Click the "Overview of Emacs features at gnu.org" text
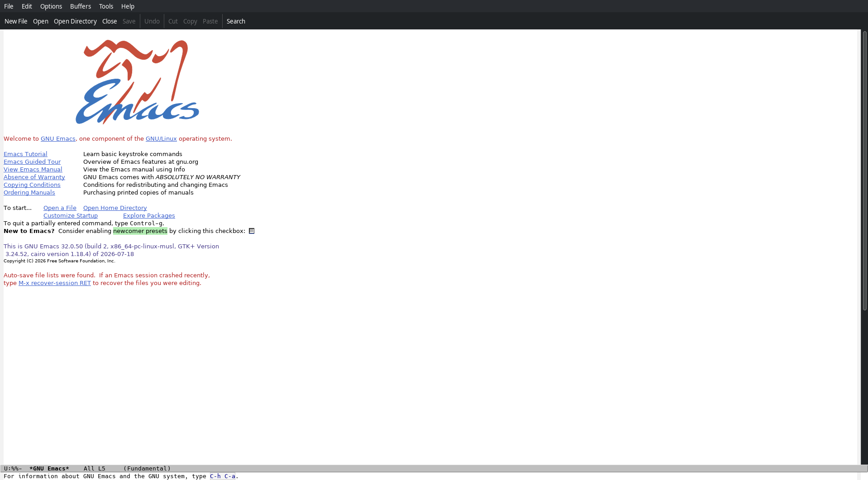The image size is (868, 480). click(x=141, y=162)
